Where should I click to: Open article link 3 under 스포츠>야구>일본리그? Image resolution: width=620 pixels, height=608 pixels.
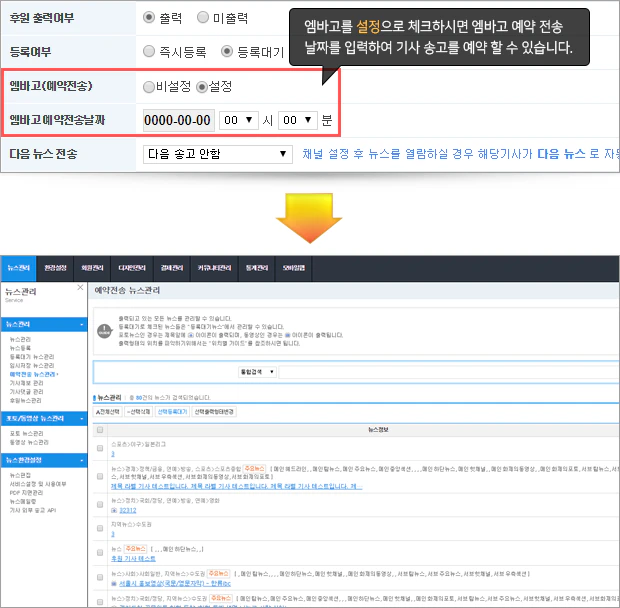pyautogui.click(x=113, y=454)
